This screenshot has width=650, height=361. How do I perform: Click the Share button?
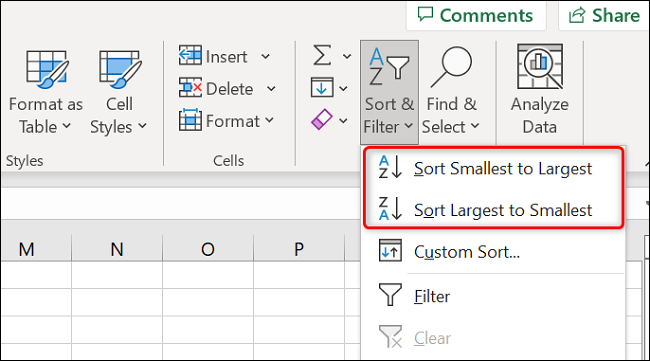pyautogui.click(x=604, y=15)
